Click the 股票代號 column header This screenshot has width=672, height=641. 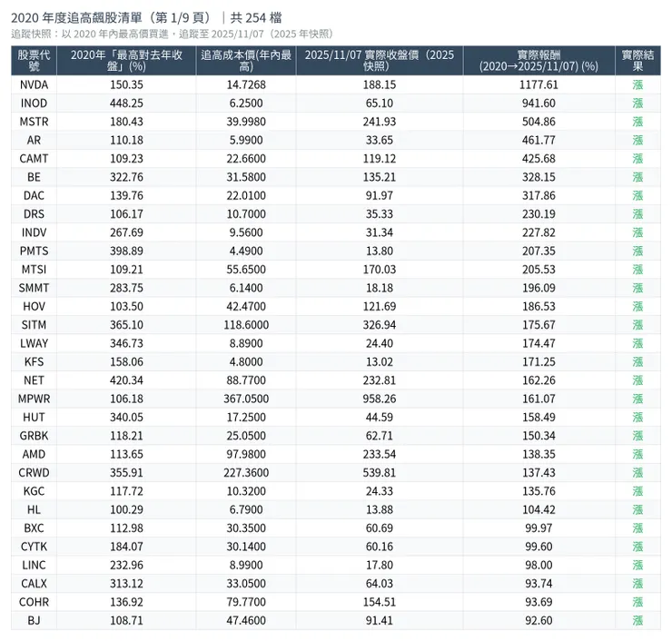[x=34, y=61]
